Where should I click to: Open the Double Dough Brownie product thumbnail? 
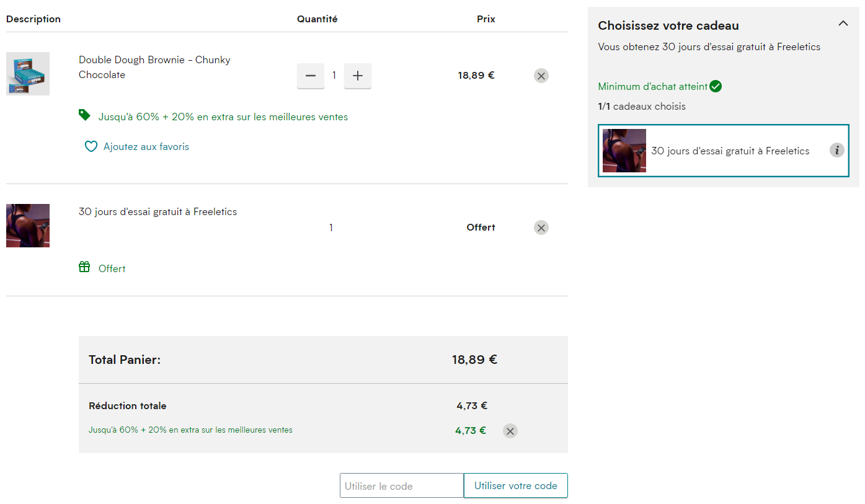click(28, 74)
